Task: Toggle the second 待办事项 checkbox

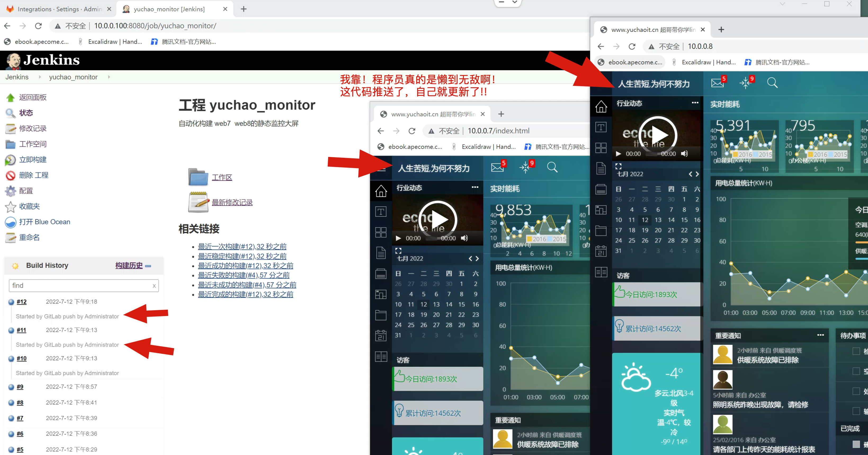Action: [x=856, y=371]
